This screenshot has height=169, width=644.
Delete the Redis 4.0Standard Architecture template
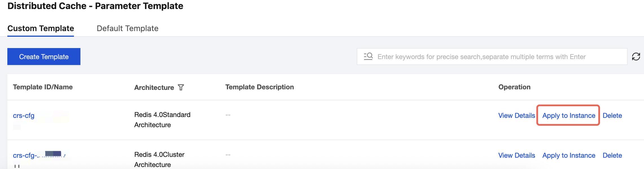(x=612, y=116)
